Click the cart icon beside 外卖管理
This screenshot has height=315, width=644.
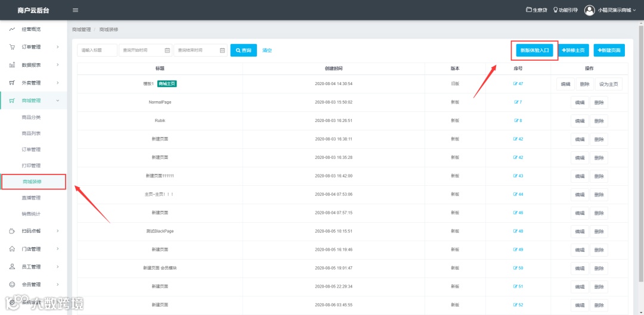tap(13, 83)
